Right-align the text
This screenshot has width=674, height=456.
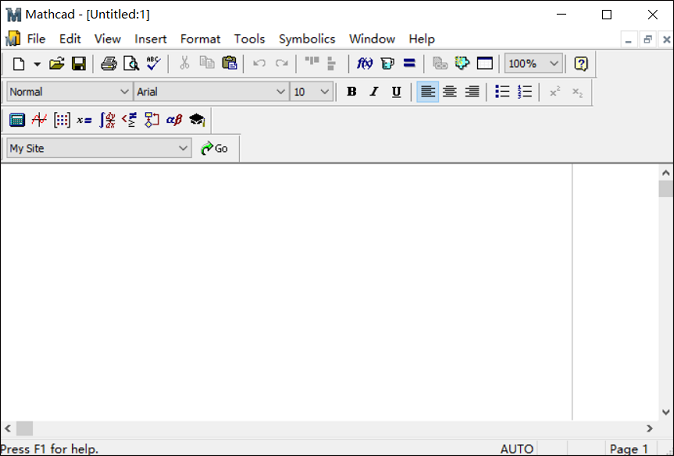[x=472, y=92]
